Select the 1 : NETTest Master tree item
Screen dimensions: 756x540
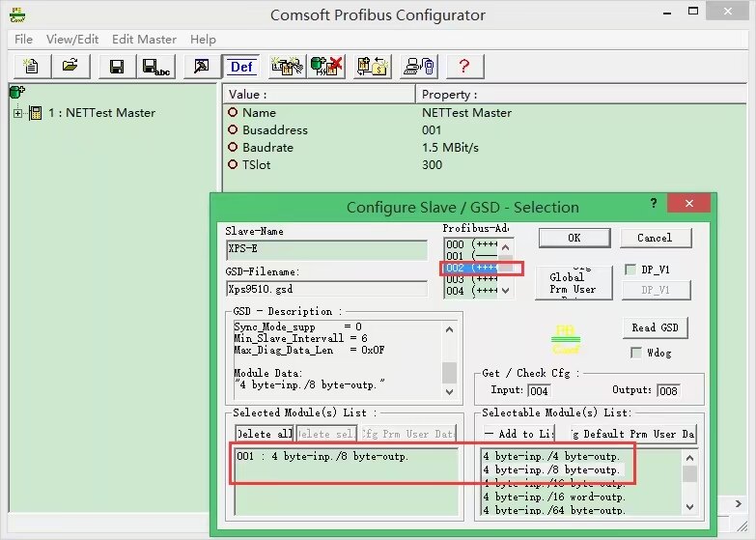point(101,113)
